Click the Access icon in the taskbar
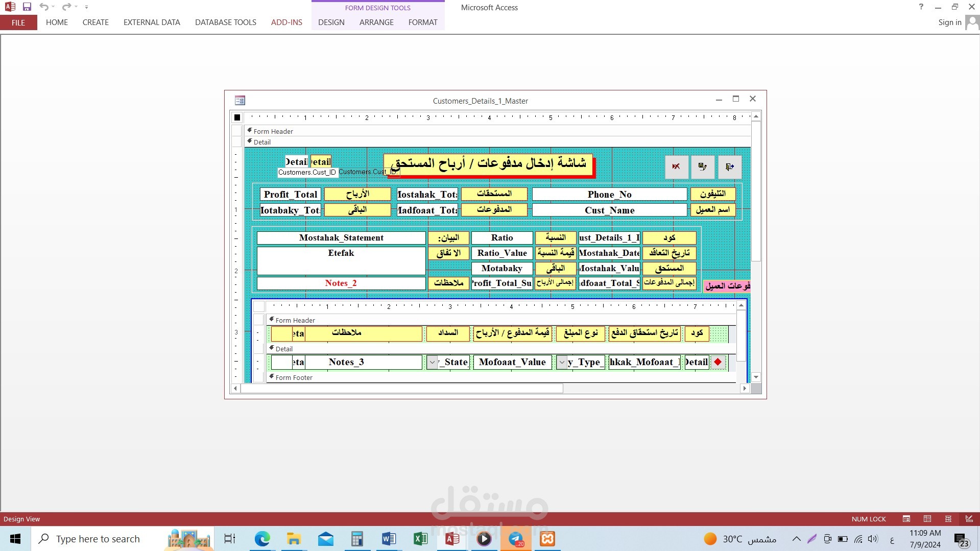 [x=452, y=539]
